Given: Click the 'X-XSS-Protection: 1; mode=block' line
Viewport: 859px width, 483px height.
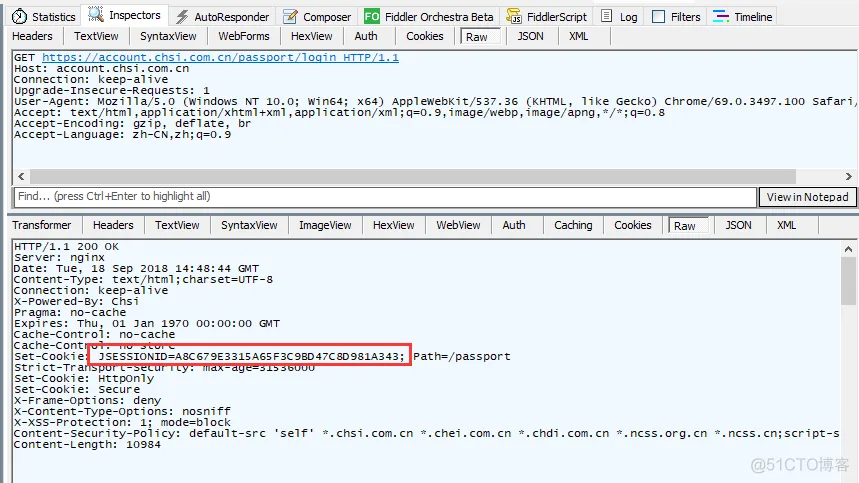Looking at the screenshot, I should (122, 423).
